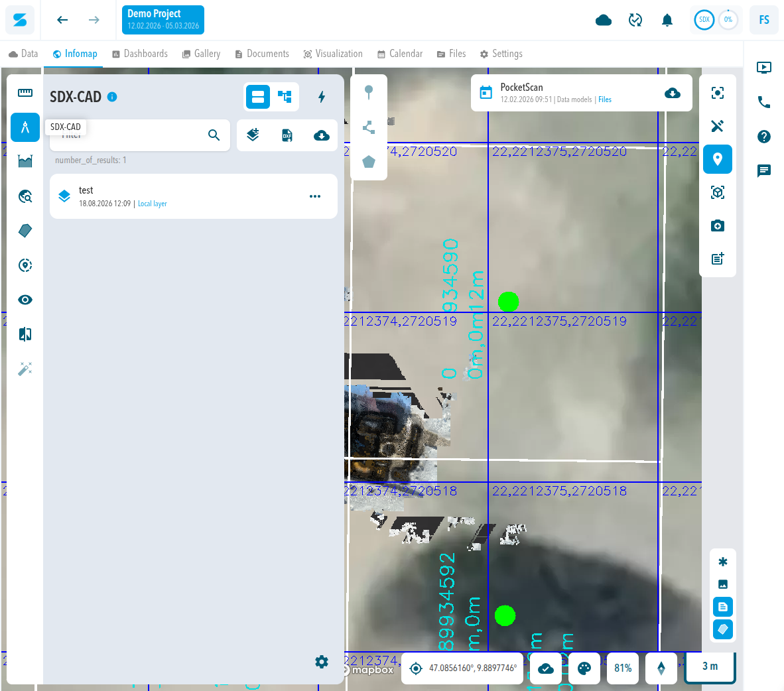The height and width of the screenshot is (691, 784).
Task: Open the crossed ruler and pencil tool
Action: click(x=718, y=126)
